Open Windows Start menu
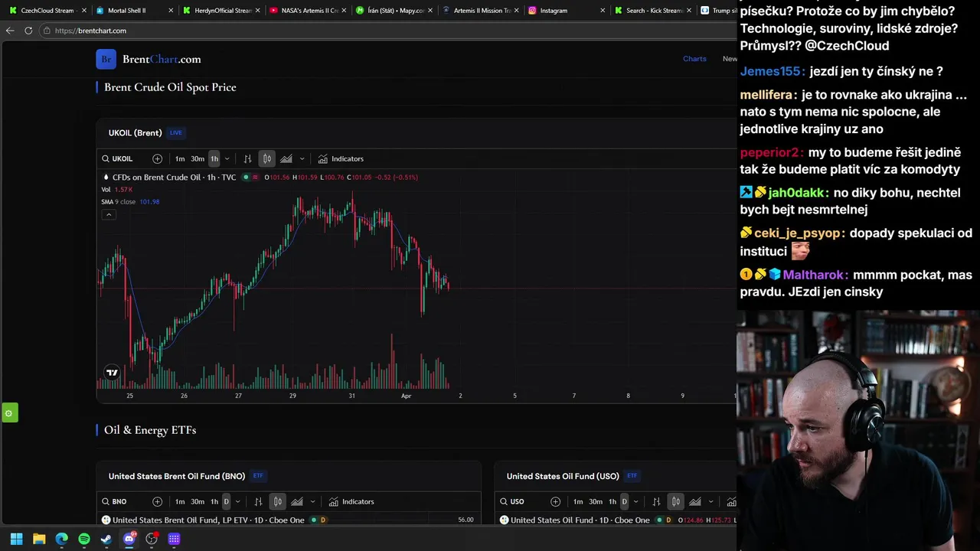Image resolution: width=980 pixels, height=551 pixels. (x=16, y=539)
